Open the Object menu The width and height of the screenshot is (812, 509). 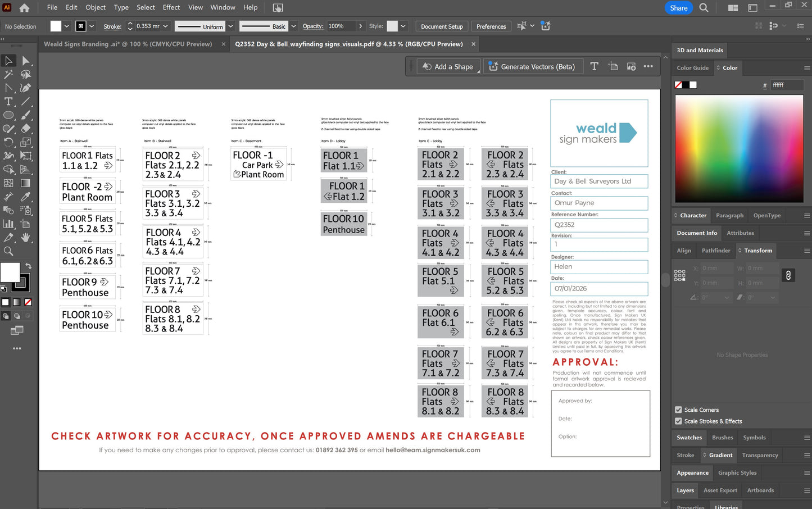pos(96,7)
